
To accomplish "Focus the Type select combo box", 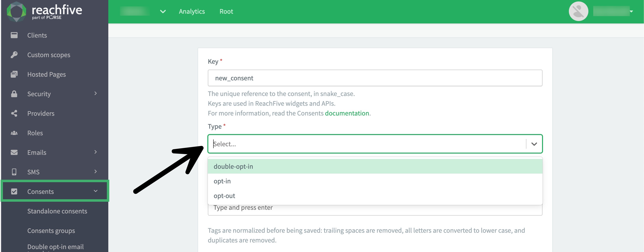I will [375, 144].
